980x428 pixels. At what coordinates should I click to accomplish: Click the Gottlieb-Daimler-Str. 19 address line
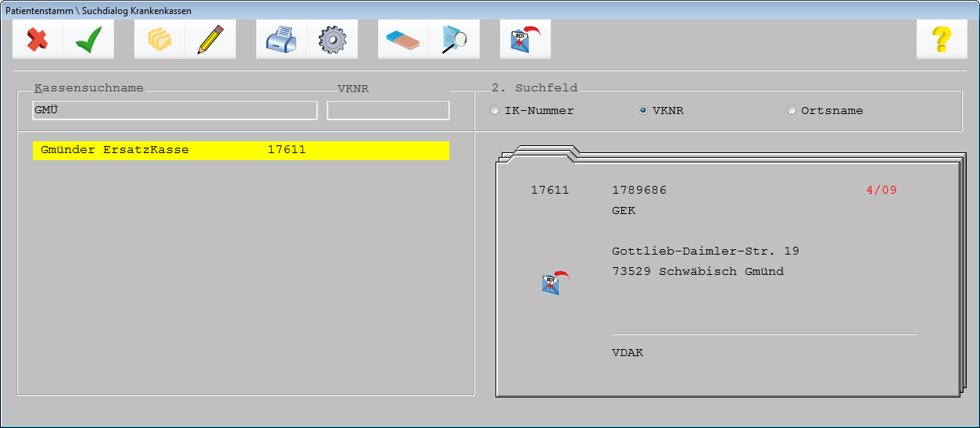pyautogui.click(x=706, y=251)
